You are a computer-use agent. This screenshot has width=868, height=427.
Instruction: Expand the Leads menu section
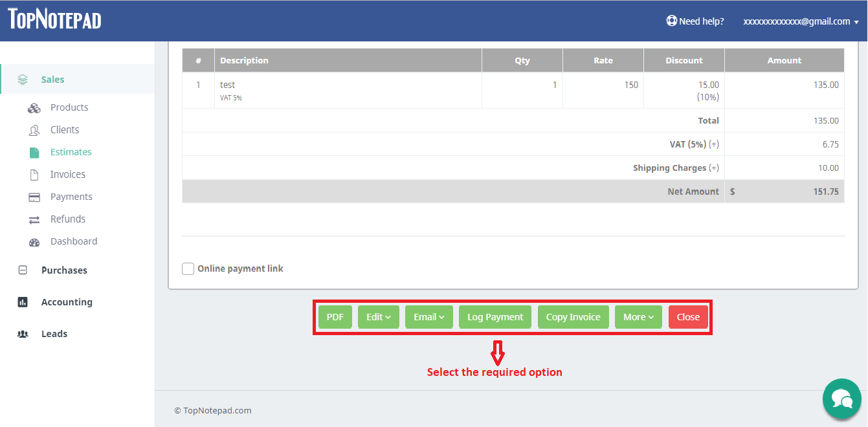click(54, 334)
